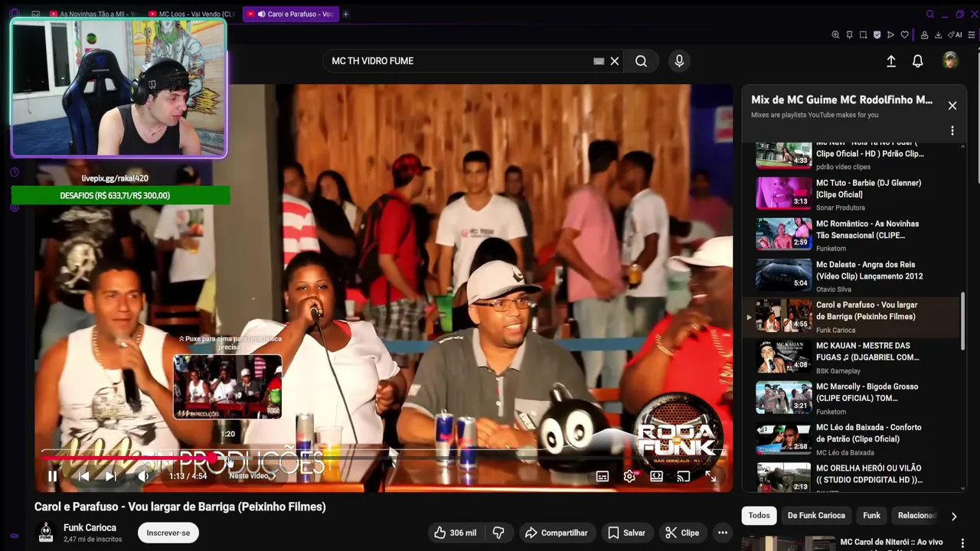Open the account avatar menu
Image resolution: width=980 pixels, height=551 pixels.
[950, 61]
